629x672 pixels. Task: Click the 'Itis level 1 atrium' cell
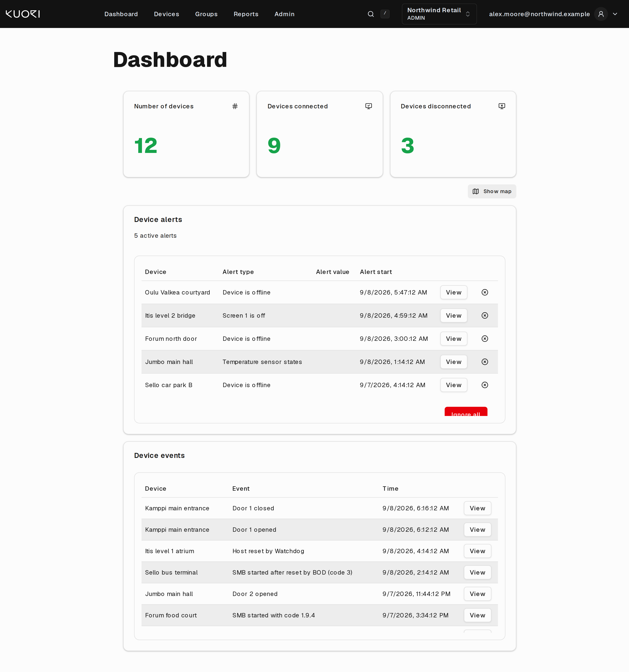pos(170,551)
